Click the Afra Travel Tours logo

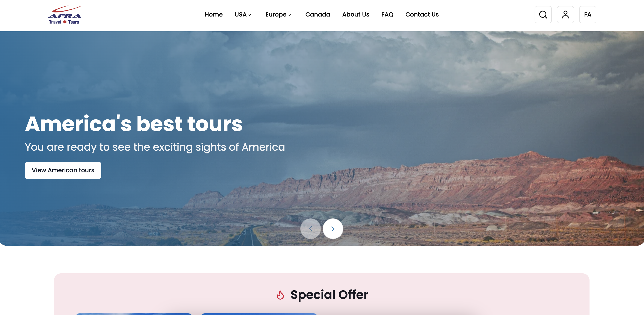65,15
